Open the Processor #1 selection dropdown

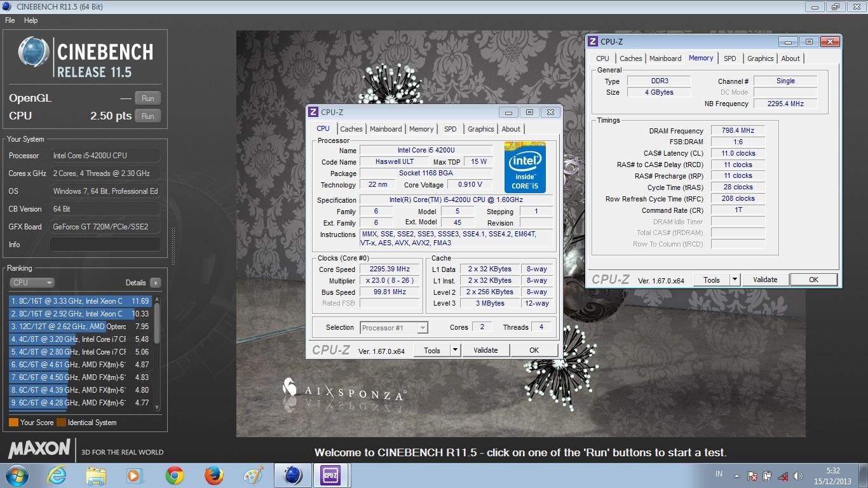pyautogui.click(x=394, y=328)
